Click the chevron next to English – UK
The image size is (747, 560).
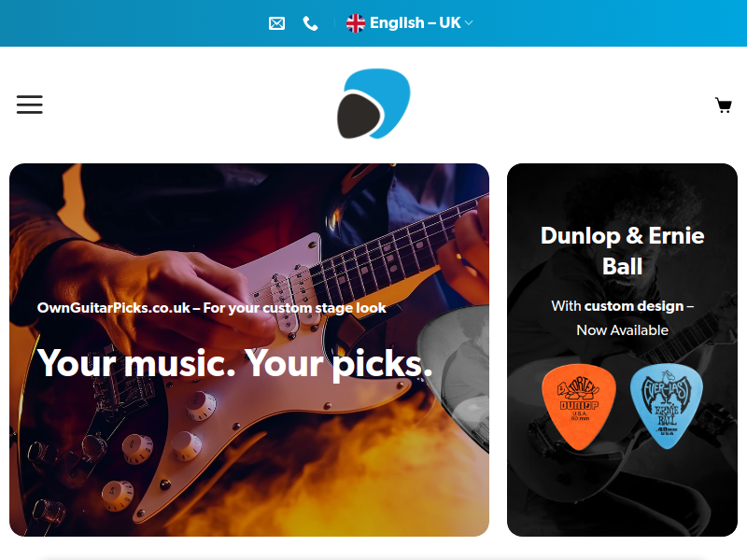pyautogui.click(x=469, y=22)
